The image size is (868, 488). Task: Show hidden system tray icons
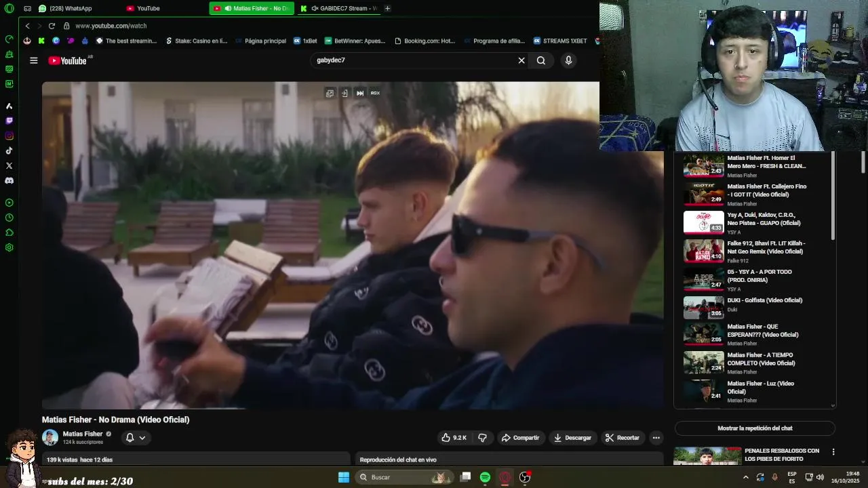(x=746, y=477)
